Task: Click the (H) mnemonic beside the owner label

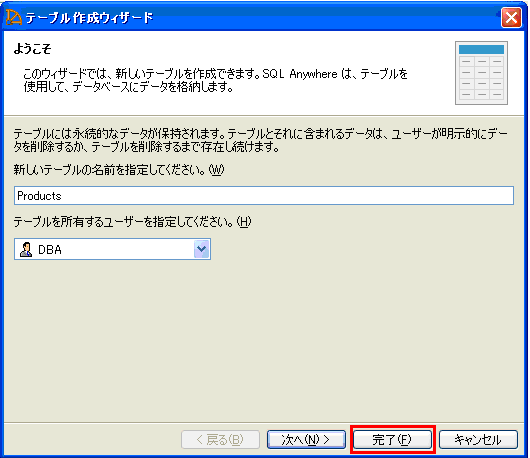Action: tap(244, 222)
